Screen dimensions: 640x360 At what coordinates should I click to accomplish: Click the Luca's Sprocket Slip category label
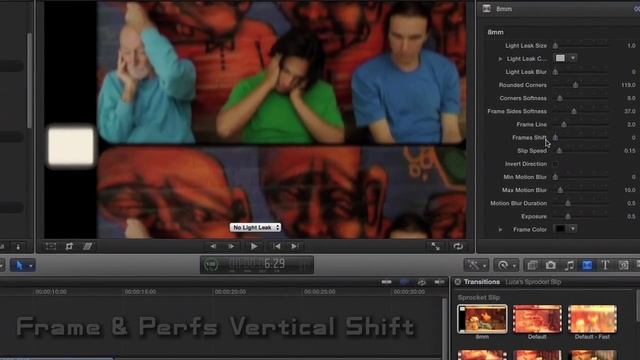tap(533, 282)
